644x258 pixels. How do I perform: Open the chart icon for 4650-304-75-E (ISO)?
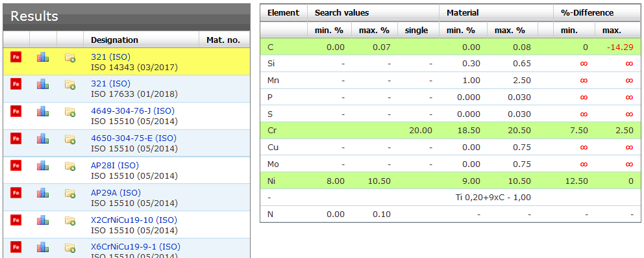coord(43,138)
